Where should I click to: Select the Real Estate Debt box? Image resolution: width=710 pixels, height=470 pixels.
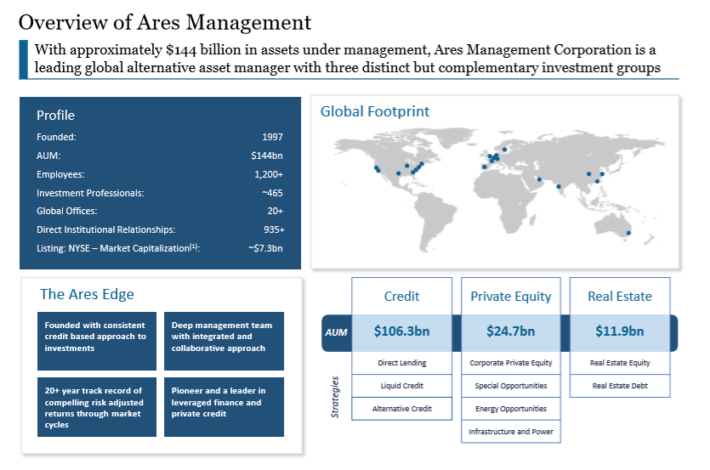(x=620, y=385)
